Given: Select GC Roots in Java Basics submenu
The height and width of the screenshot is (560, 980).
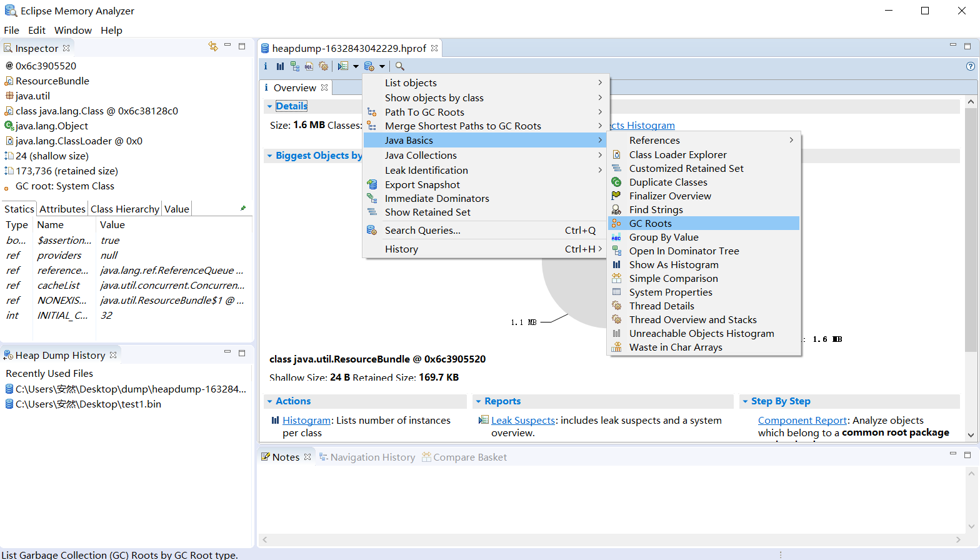Looking at the screenshot, I should 704,223.
